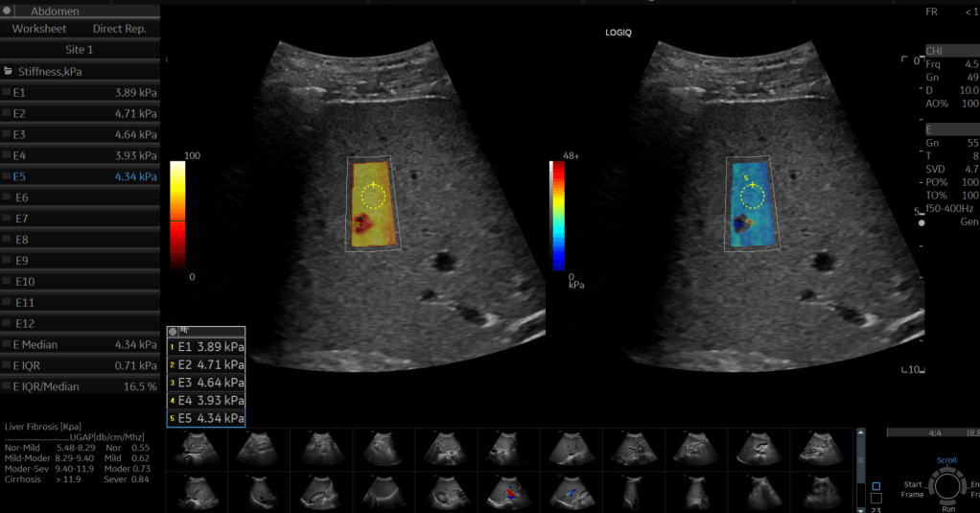This screenshot has width=980, height=513.
Task: Toggle the E1 measurement checkbox
Action: point(7,93)
